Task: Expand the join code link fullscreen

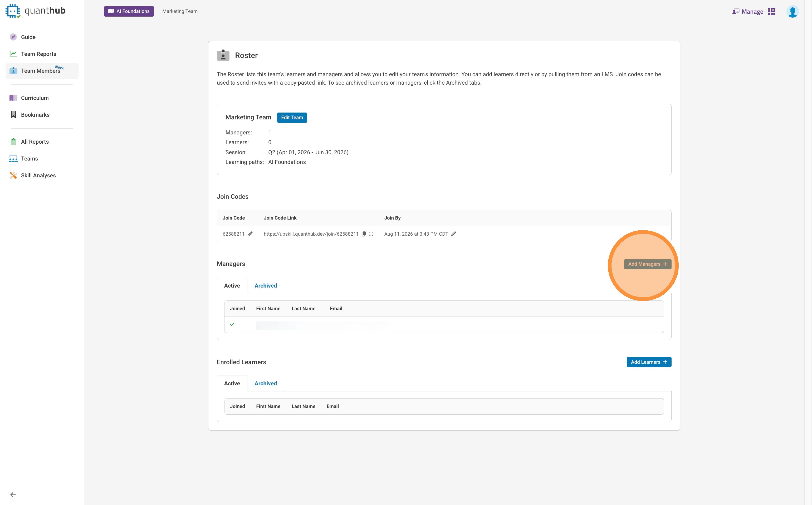Action: [371, 234]
